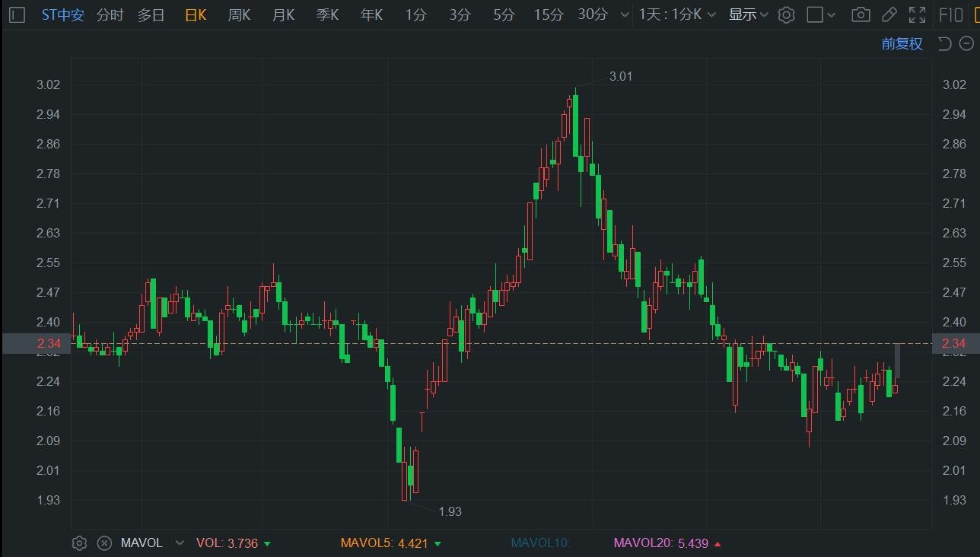Click the undo arrow beside 前复权
Image resolution: width=980 pixels, height=557 pixels.
(944, 43)
